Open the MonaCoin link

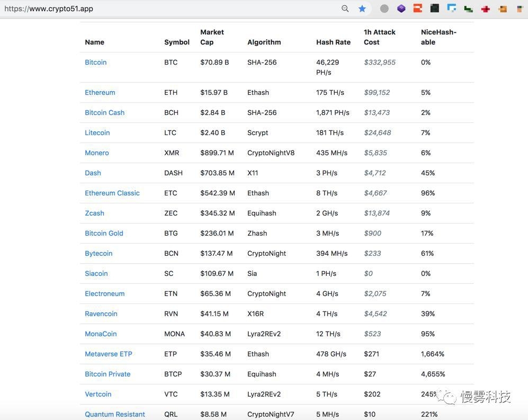(101, 334)
